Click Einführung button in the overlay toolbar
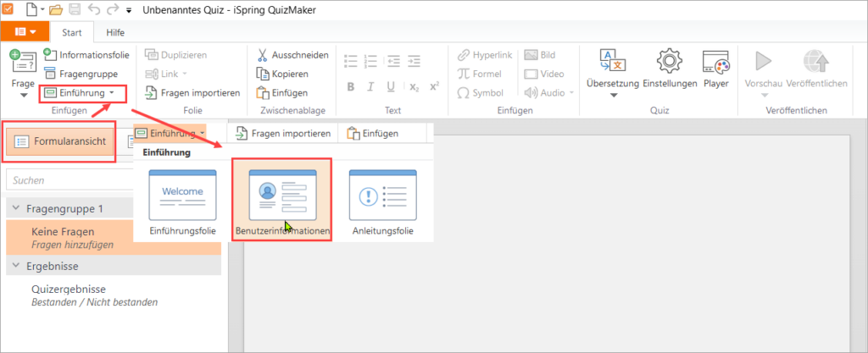 [x=170, y=133]
